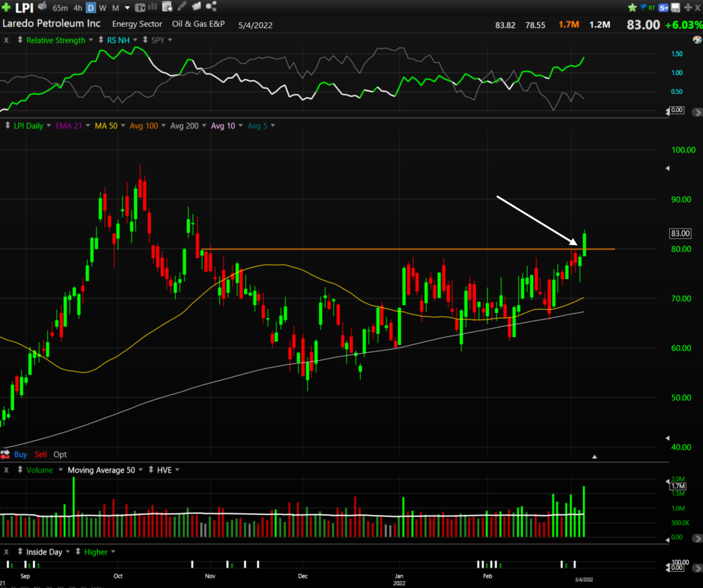
Task: Open the chart template 'T' icon menu
Action: coord(140,8)
